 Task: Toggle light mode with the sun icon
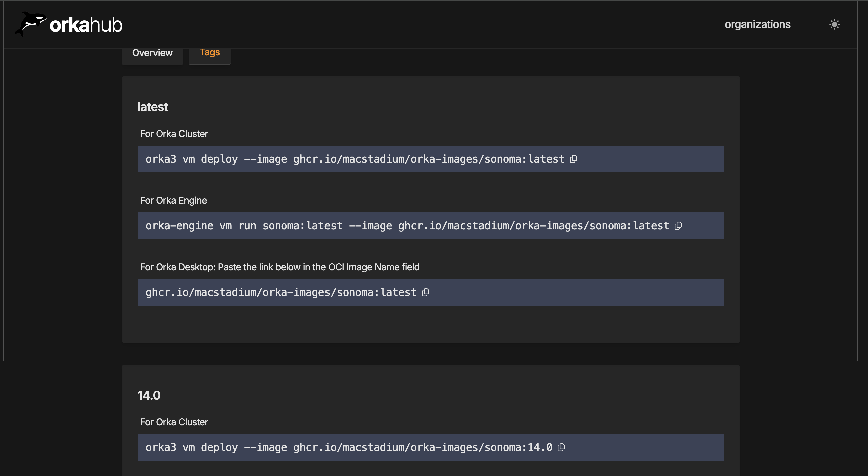[834, 24]
